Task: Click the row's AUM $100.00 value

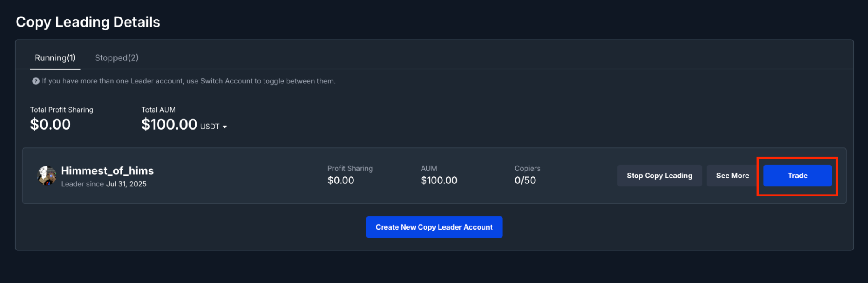Action: pyautogui.click(x=439, y=180)
